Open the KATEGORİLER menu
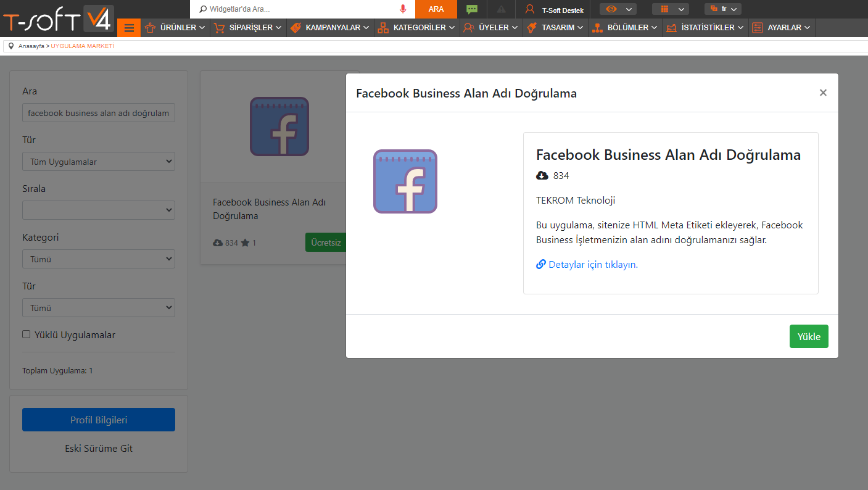Viewport: 868px width, 490px height. click(x=417, y=28)
